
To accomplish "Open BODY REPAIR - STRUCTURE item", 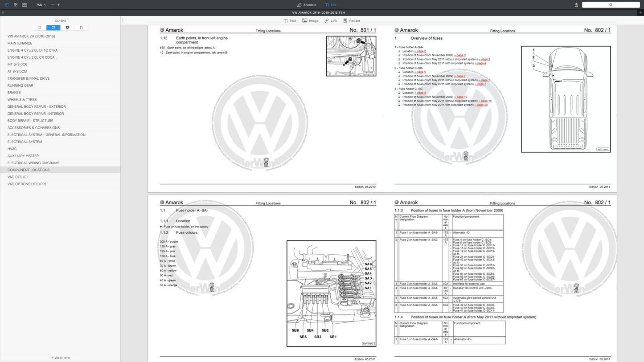I will [x=30, y=121].
